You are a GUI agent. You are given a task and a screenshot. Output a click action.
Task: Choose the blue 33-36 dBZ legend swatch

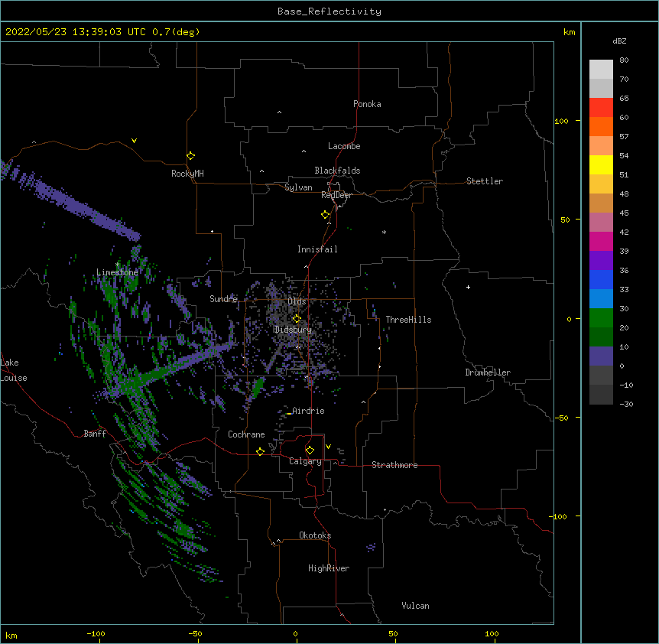[601, 280]
